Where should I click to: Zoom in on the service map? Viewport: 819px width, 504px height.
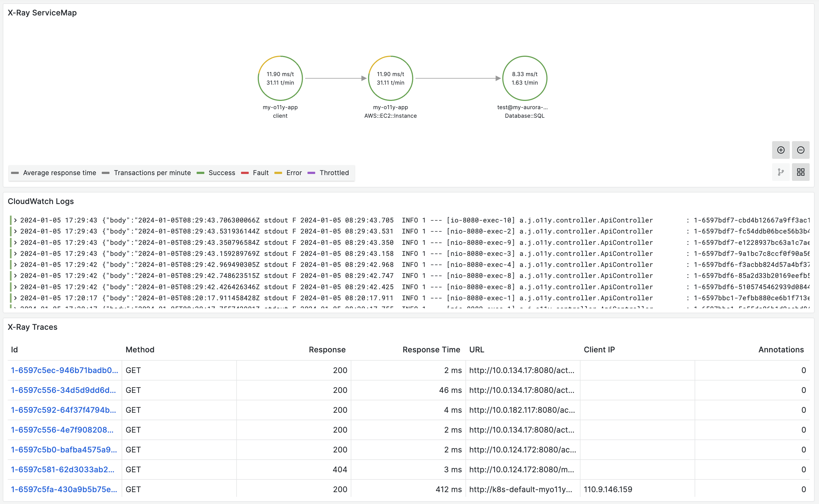[780, 150]
